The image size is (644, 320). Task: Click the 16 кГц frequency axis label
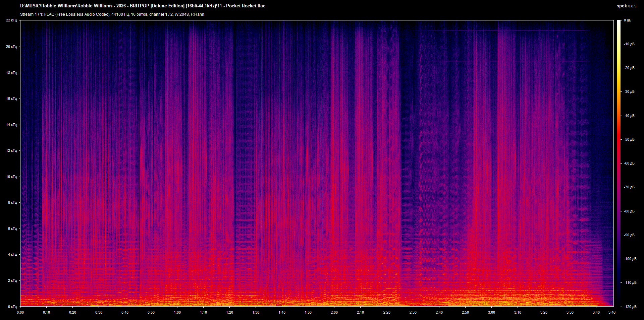pos(11,99)
